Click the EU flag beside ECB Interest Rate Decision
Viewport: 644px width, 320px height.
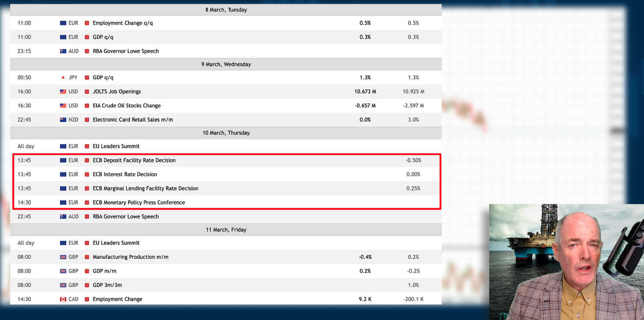63,175
